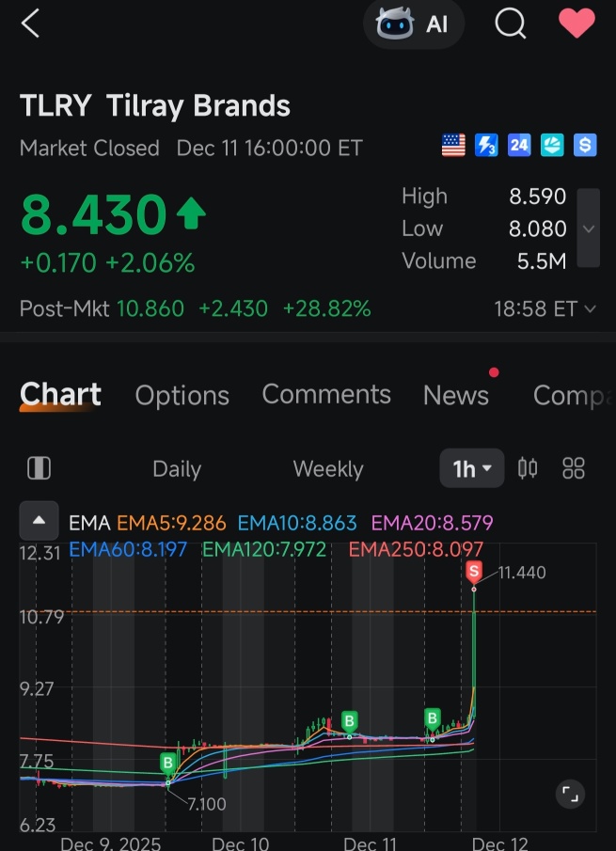This screenshot has height=851, width=616.
Task: Tap the blue 24-hour trading badge
Action: click(519, 145)
